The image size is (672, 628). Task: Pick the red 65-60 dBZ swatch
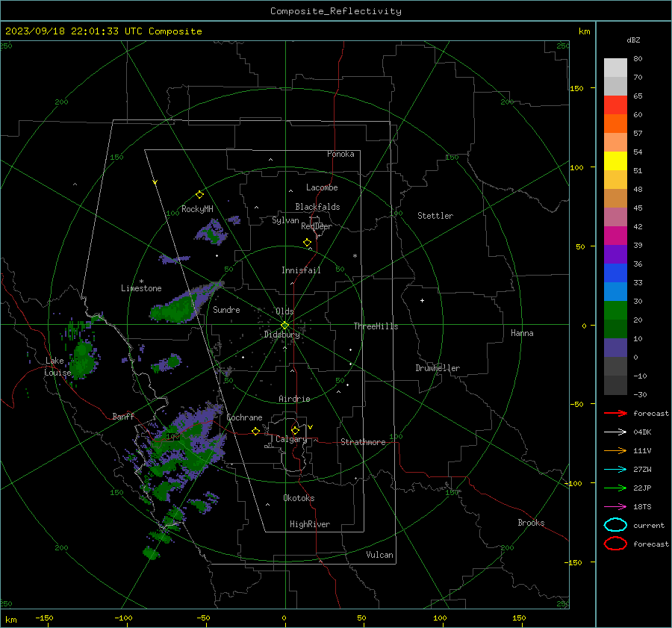(615, 105)
